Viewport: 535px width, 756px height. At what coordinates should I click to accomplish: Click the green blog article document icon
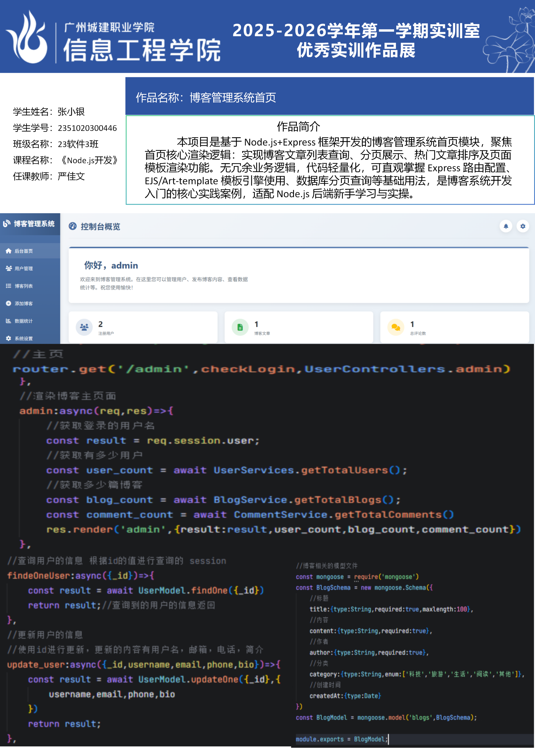240,327
